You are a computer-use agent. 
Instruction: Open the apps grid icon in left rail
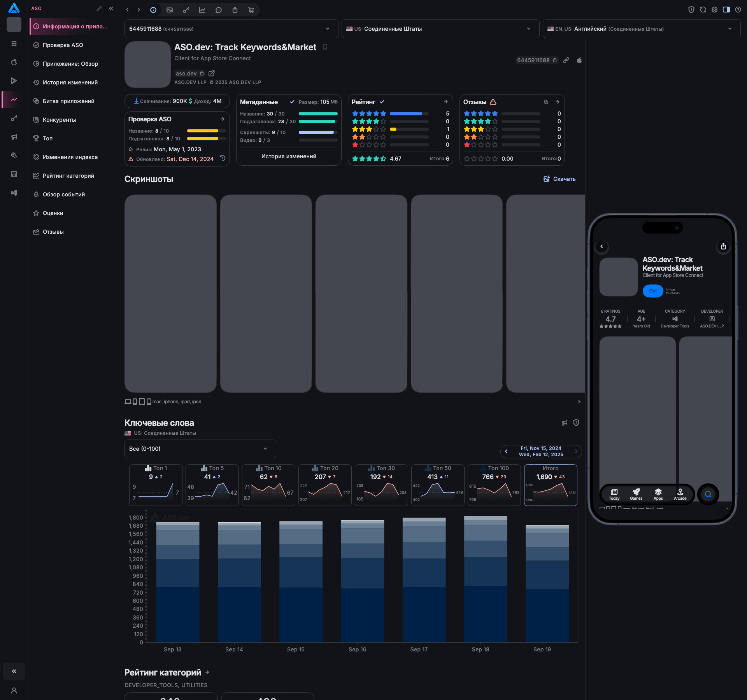(14, 44)
